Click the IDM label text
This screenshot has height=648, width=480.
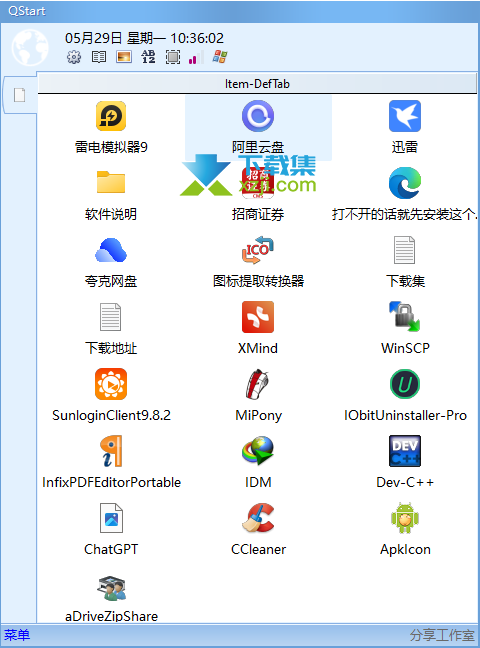pos(258,482)
